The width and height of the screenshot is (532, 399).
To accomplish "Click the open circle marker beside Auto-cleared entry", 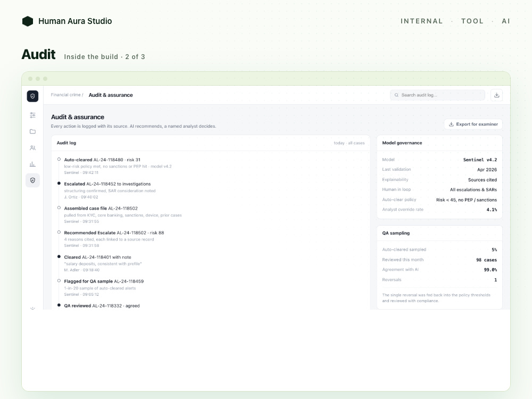I will (x=59, y=159).
